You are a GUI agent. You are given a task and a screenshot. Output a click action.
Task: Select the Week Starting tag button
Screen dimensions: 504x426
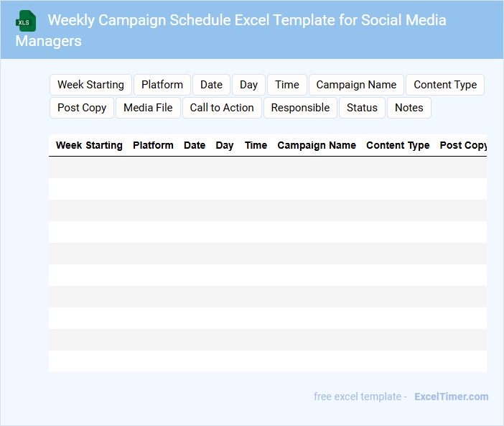[x=90, y=85]
